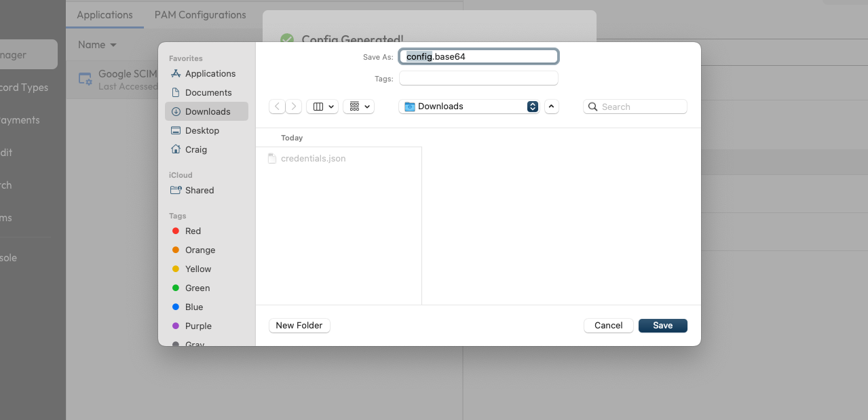Open the Craig home folder
The width and height of the screenshot is (868, 420).
point(195,149)
